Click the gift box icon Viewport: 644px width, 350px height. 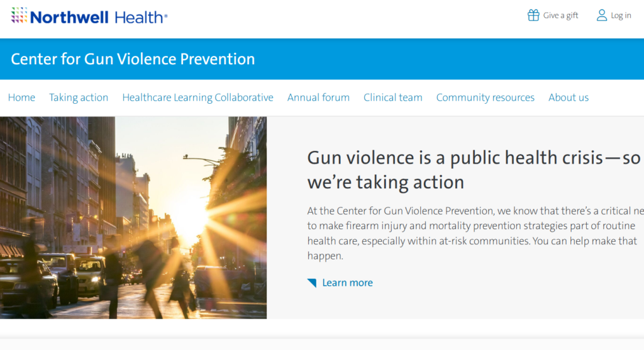pos(533,15)
